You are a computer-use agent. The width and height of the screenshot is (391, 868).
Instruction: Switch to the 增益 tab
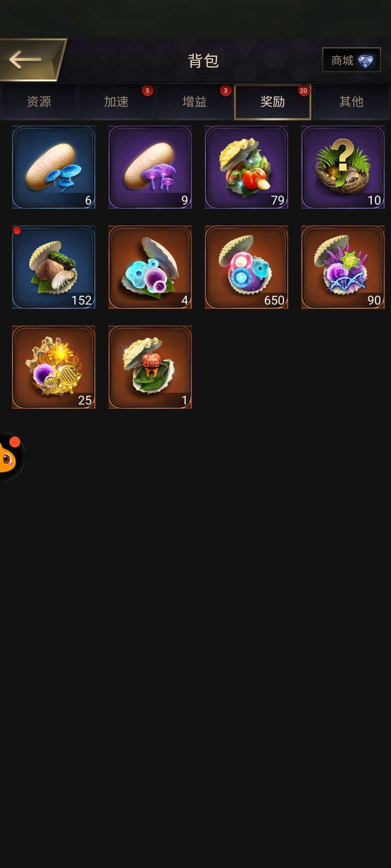194,102
